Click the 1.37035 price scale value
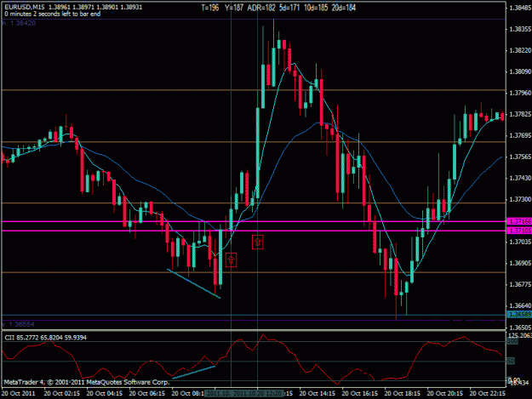The width and height of the screenshot is (532, 399). [520, 242]
